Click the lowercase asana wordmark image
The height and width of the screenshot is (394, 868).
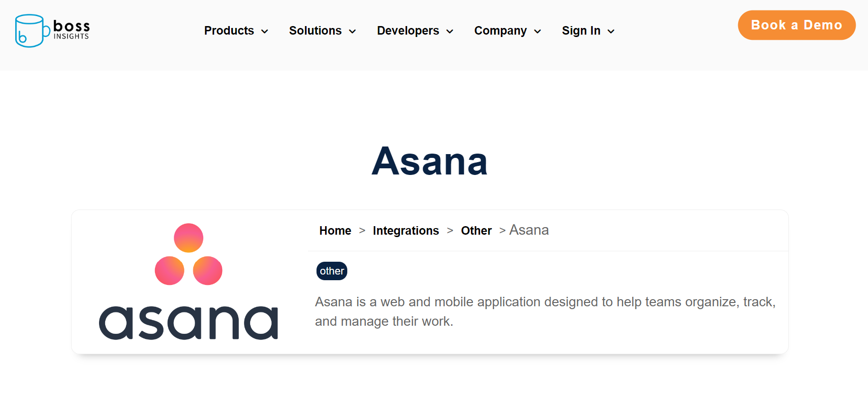coord(189,322)
